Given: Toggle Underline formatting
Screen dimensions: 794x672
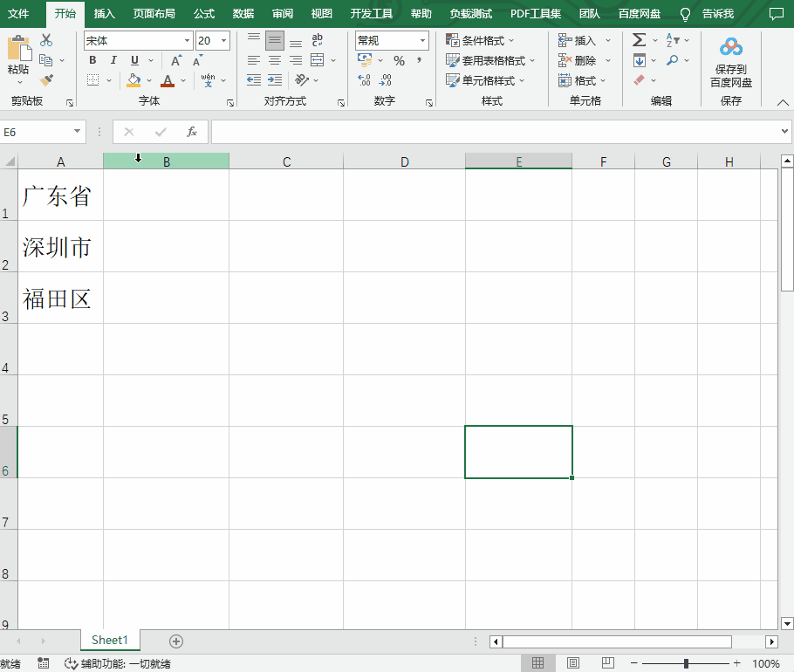Looking at the screenshot, I should [134, 61].
